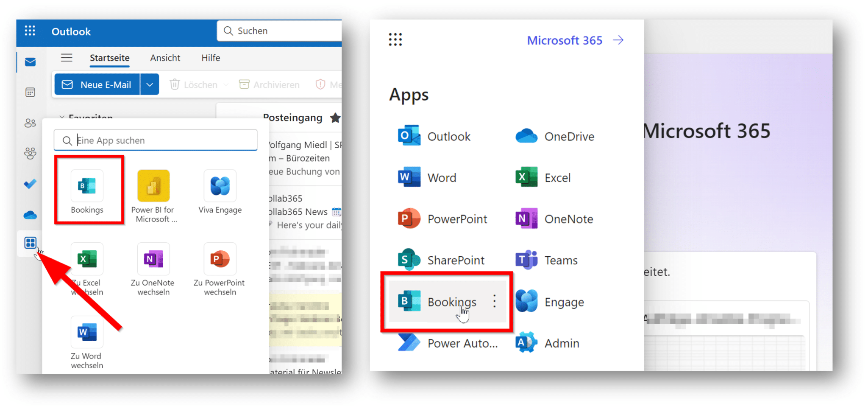Expand the Löschen dropdown arrow

point(226,85)
